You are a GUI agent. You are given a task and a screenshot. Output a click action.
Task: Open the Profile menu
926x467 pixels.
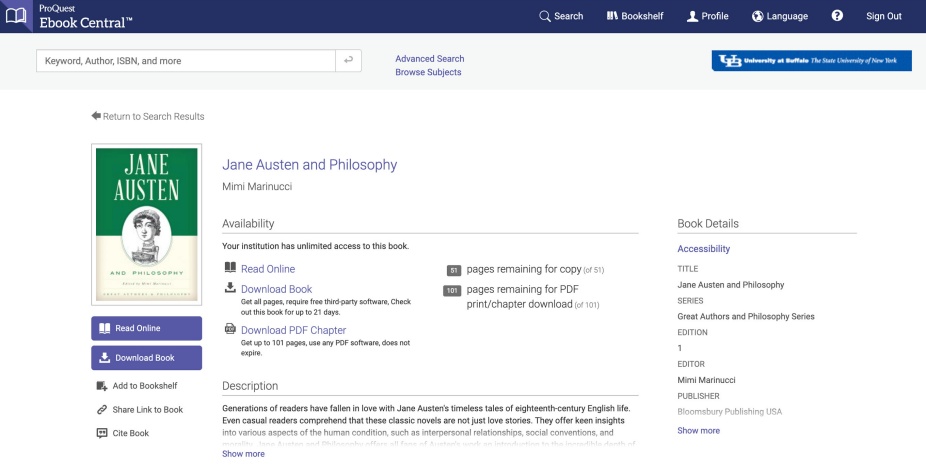click(x=707, y=16)
